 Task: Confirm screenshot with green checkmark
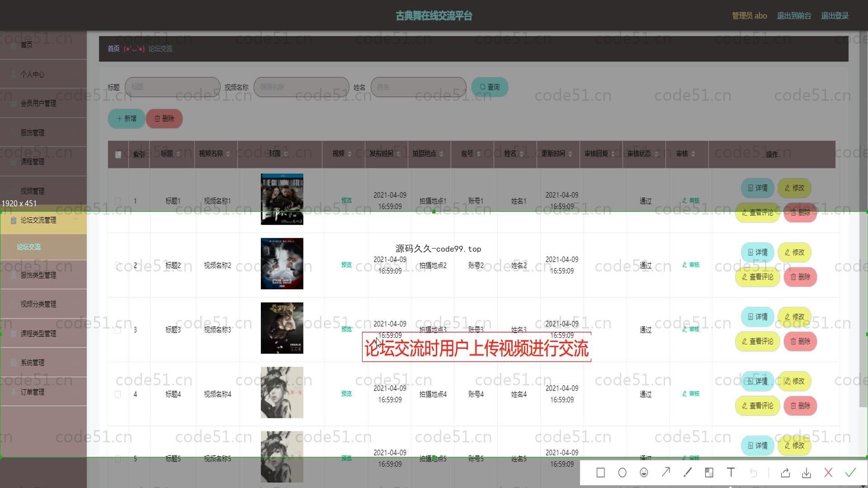[850, 473]
